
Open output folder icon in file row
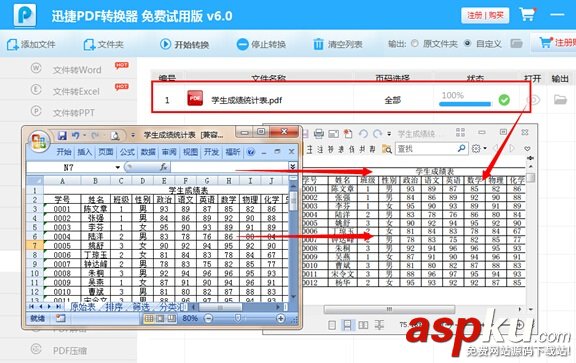pyautogui.click(x=560, y=99)
